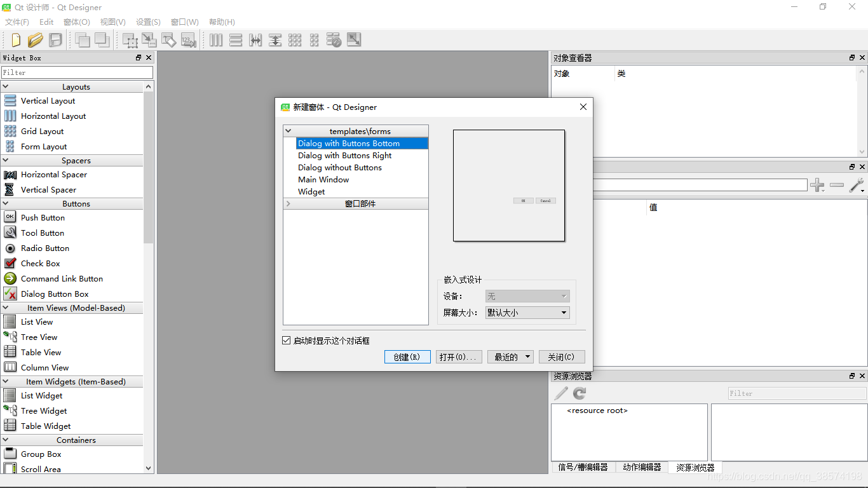The height and width of the screenshot is (488, 868).
Task: Collapse the Spacers category in Widget Box
Action: coord(6,161)
